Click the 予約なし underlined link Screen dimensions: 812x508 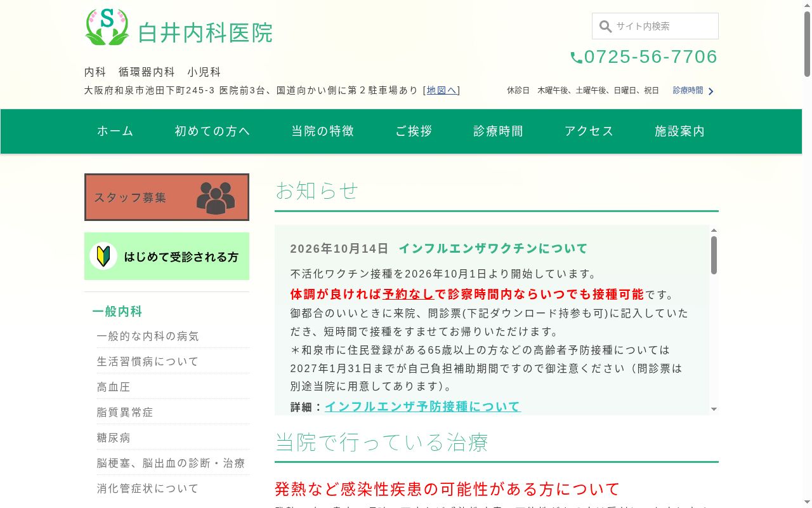tap(409, 294)
